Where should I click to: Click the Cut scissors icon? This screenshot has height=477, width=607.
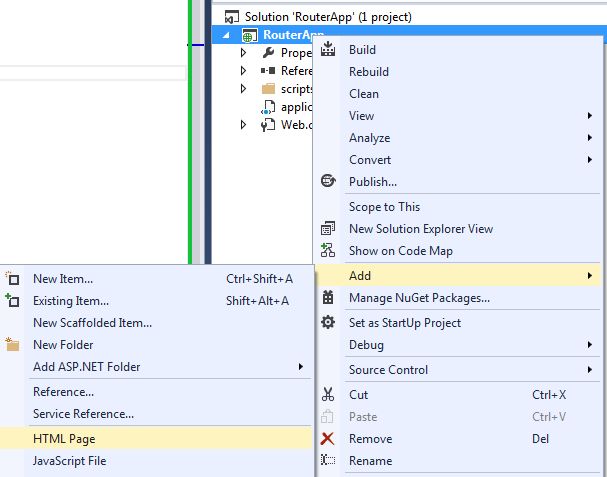coord(328,394)
